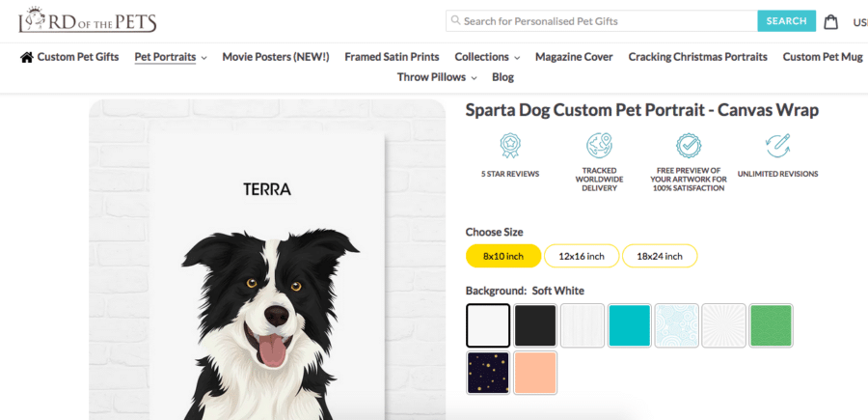Image resolution: width=868 pixels, height=420 pixels.
Task: Open the shopping bag cart icon
Action: 831,21
